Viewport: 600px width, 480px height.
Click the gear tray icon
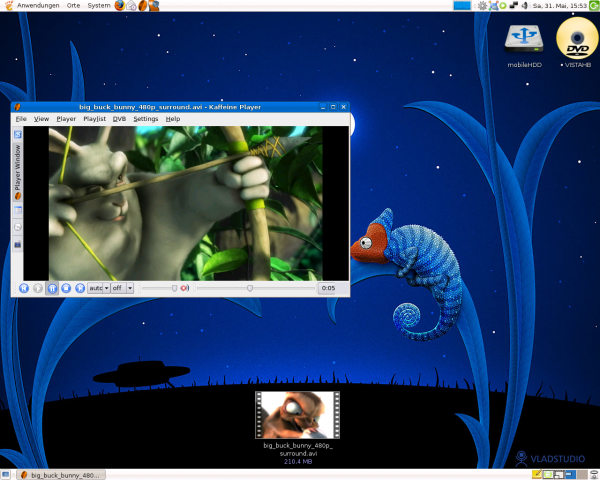483,6
